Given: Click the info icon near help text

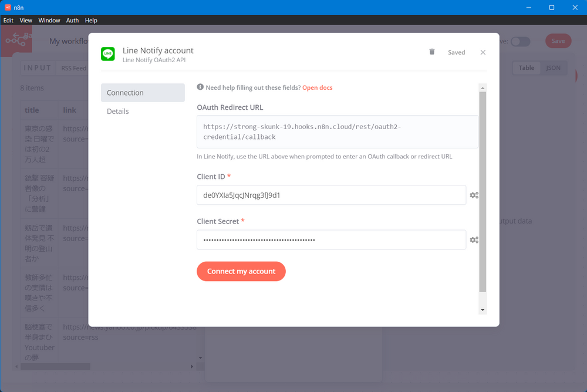Looking at the screenshot, I should [200, 87].
